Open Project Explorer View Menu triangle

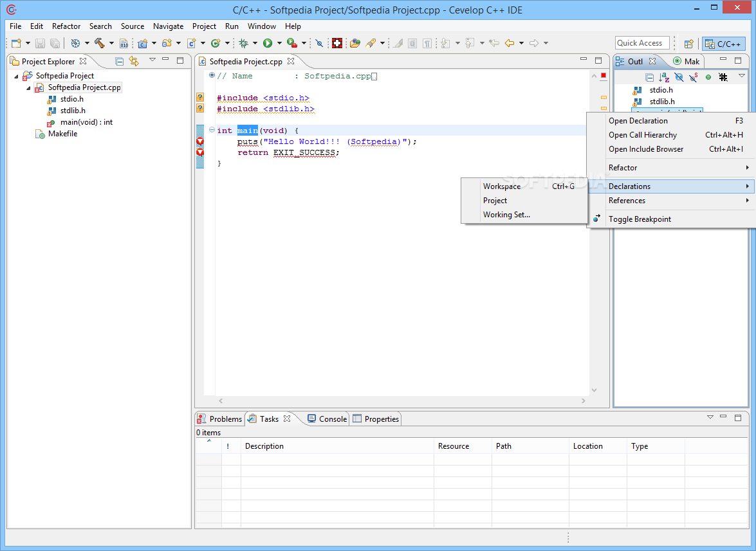point(152,60)
